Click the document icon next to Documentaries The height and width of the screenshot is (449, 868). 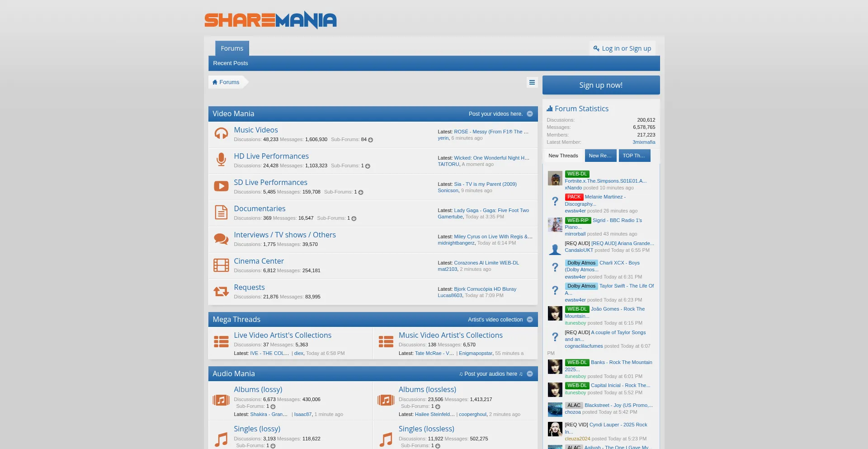pyautogui.click(x=221, y=213)
